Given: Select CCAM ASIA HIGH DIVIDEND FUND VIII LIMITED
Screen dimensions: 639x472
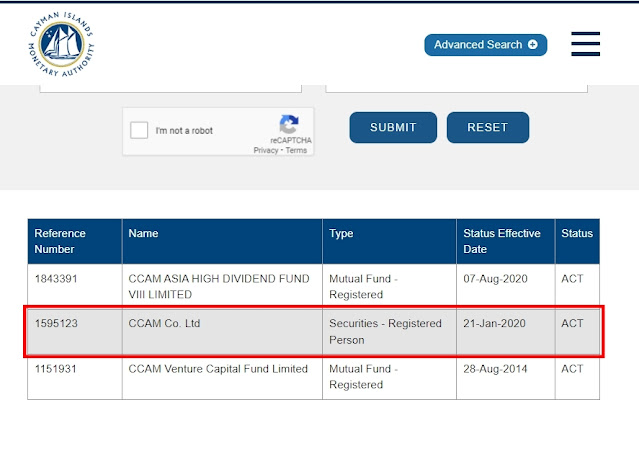Looking at the screenshot, I should click(219, 287).
